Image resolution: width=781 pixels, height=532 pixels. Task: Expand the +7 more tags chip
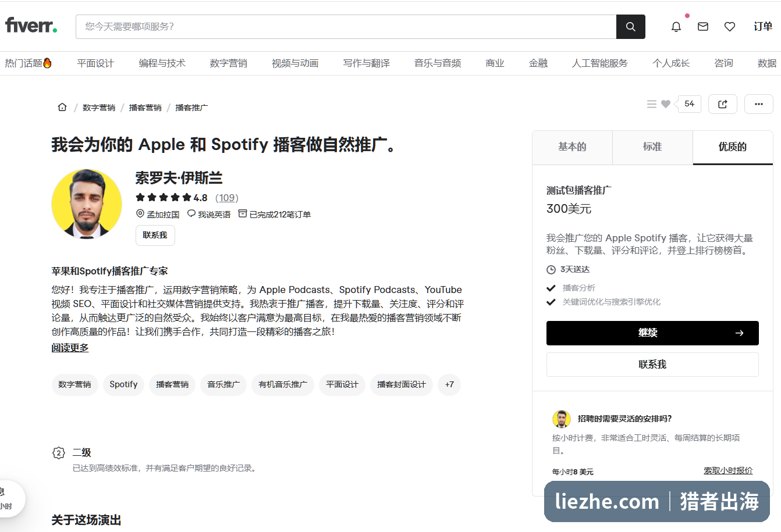449,384
